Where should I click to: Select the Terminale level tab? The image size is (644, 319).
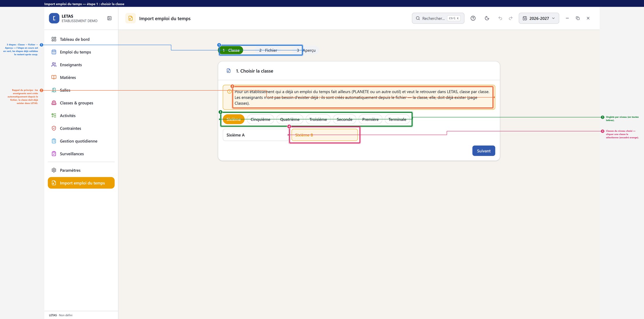tap(397, 119)
